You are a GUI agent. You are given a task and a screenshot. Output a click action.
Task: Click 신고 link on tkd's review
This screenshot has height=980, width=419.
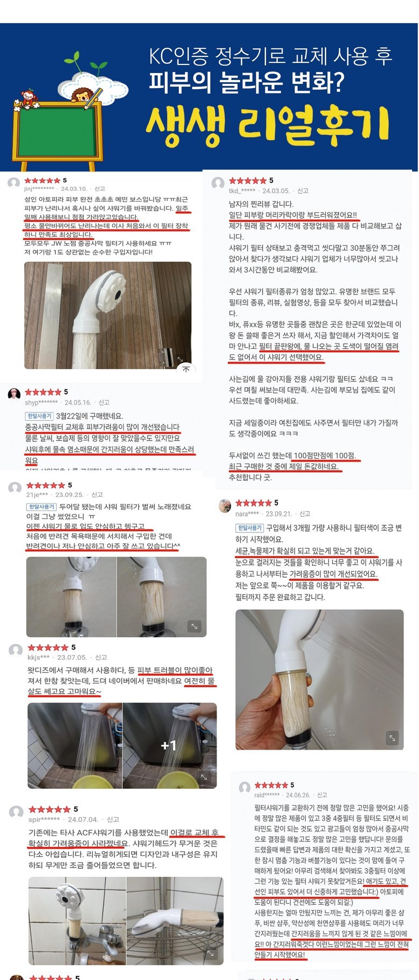pos(303,191)
